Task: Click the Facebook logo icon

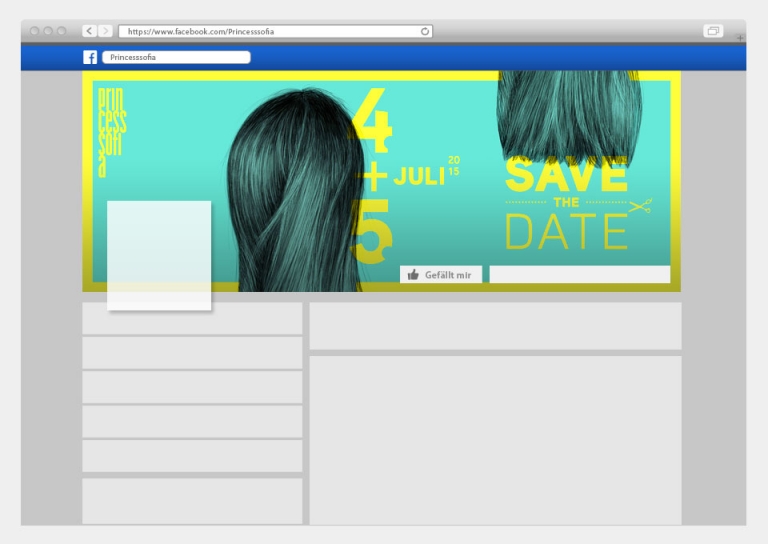Action: pos(90,58)
